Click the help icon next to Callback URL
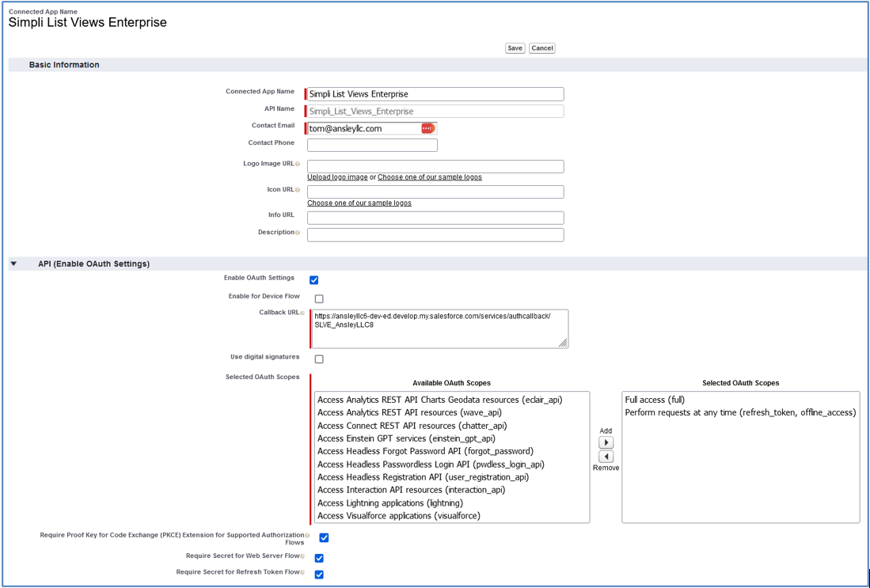Screen dimensions: 870x588 click(x=302, y=313)
